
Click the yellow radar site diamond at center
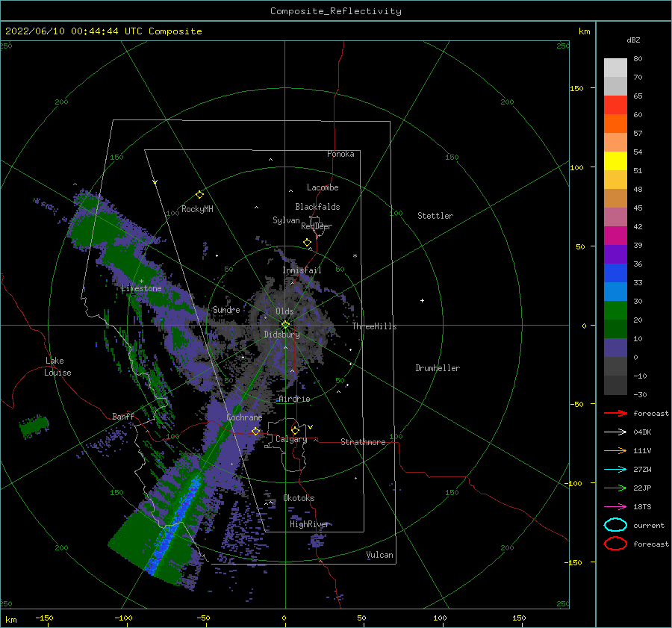[285, 325]
